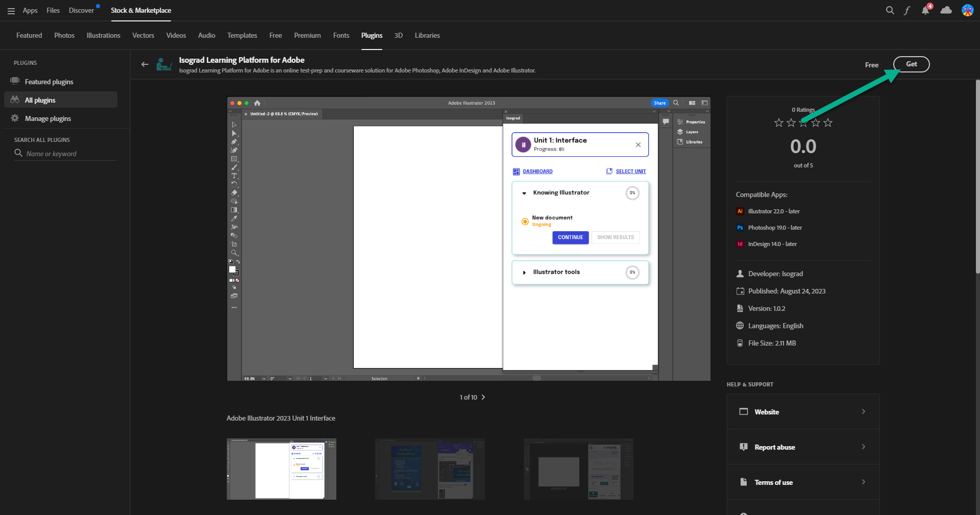
Task: Expand the Website row chevron
Action: click(864, 411)
